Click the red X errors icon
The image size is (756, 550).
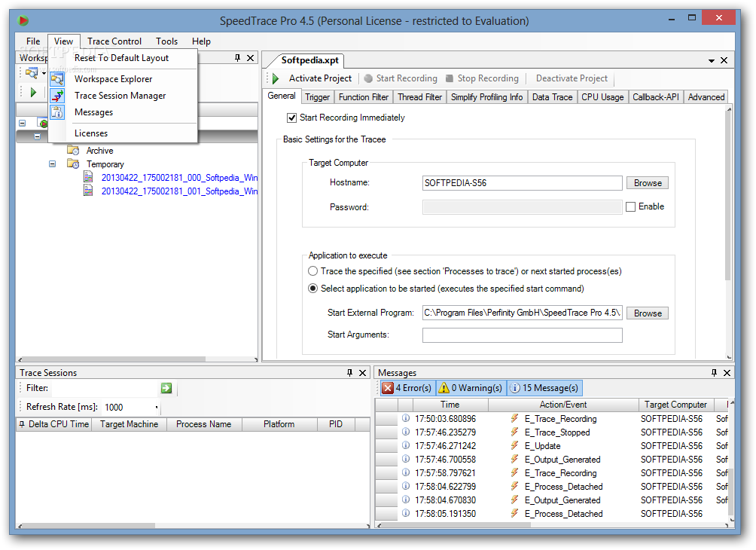[388, 388]
